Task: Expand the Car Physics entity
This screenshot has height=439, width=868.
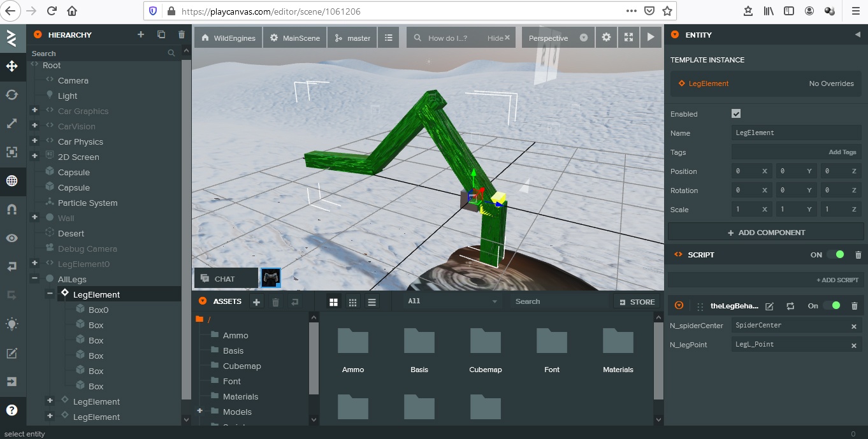Action: point(34,141)
